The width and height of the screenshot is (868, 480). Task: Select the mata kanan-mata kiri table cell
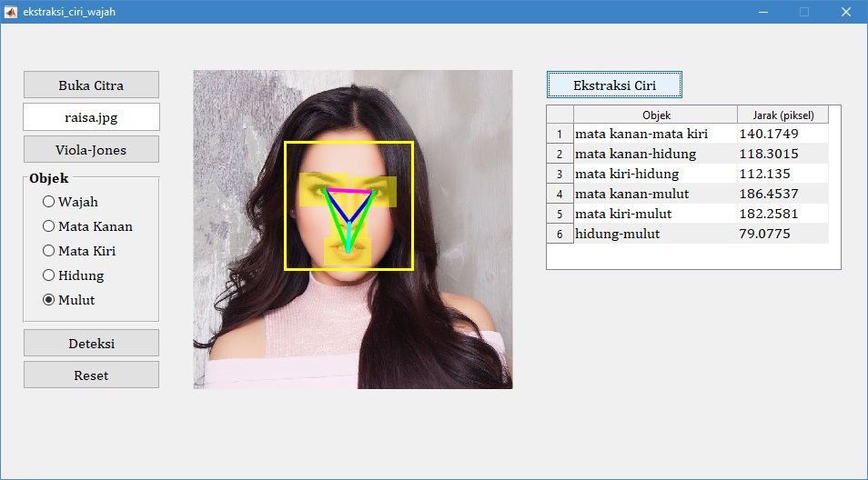[x=655, y=134]
